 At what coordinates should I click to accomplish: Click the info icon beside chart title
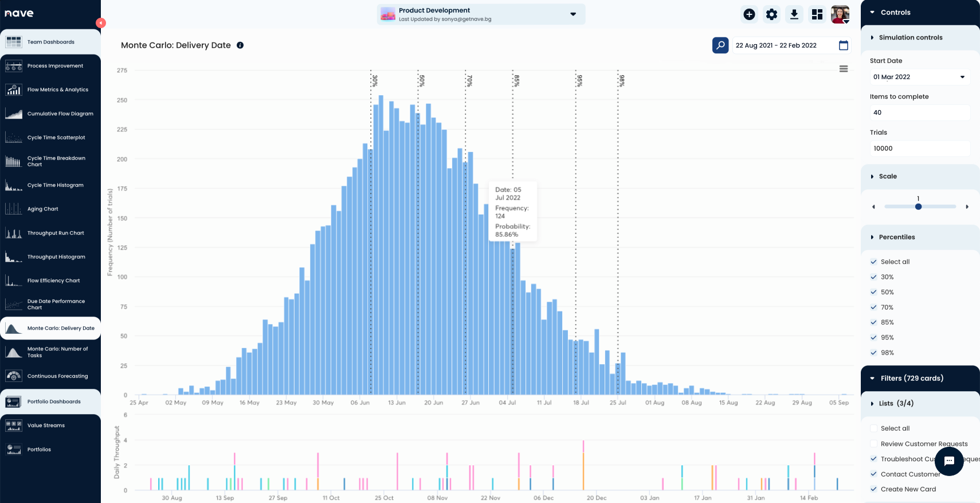(x=240, y=45)
